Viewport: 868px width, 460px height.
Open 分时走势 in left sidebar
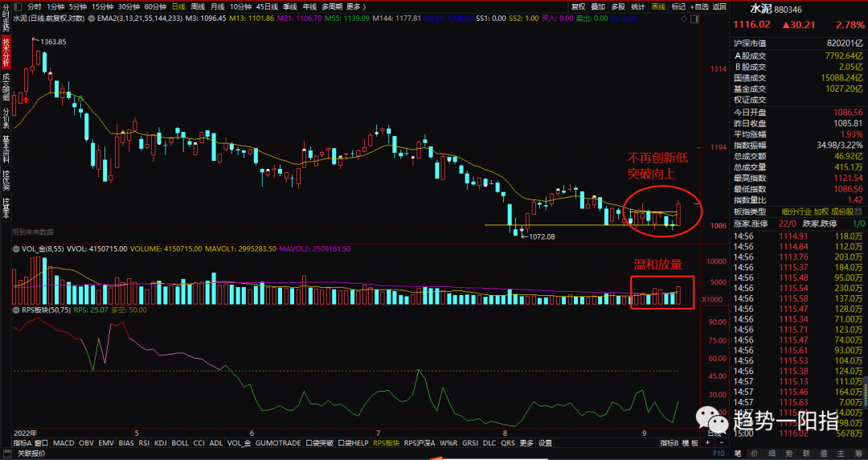[6, 17]
